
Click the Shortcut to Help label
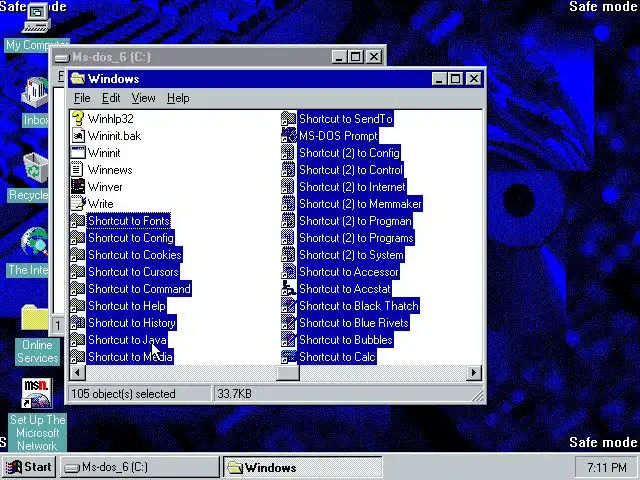tap(127, 306)
